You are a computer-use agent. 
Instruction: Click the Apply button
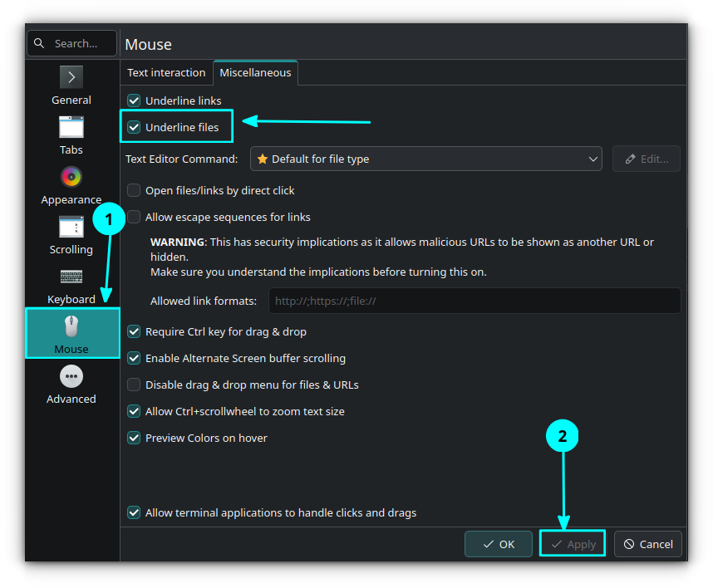[573, 544]
